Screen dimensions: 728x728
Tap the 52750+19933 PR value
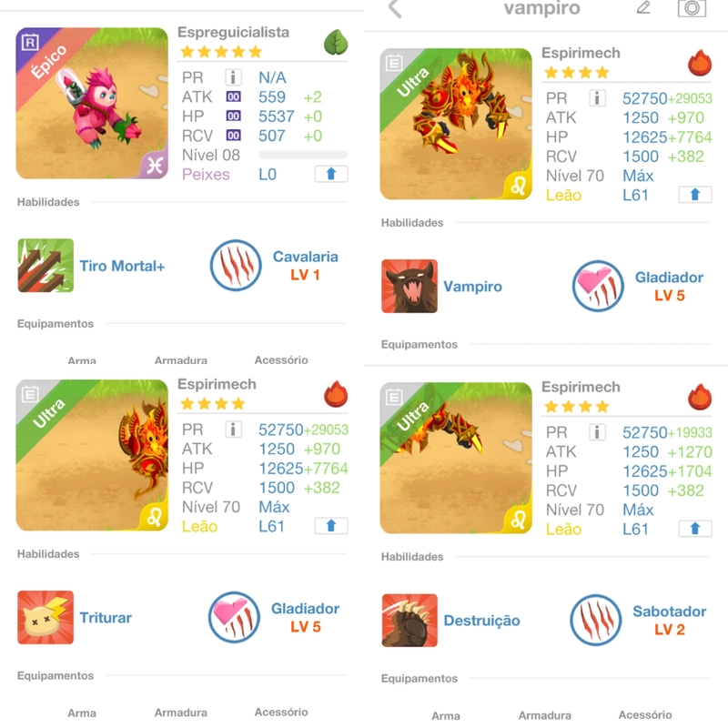coord(667,432)
